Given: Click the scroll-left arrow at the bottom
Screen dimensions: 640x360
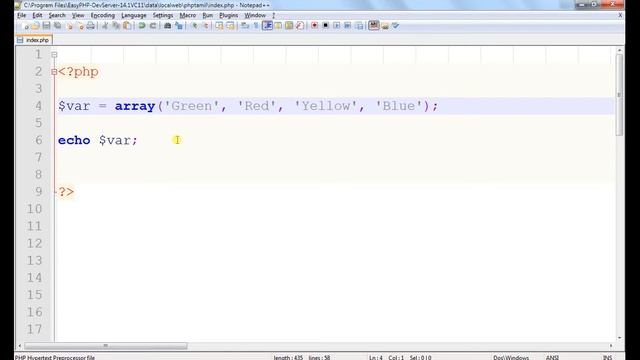Looking at the screenshot, I should tap(19, 346).
